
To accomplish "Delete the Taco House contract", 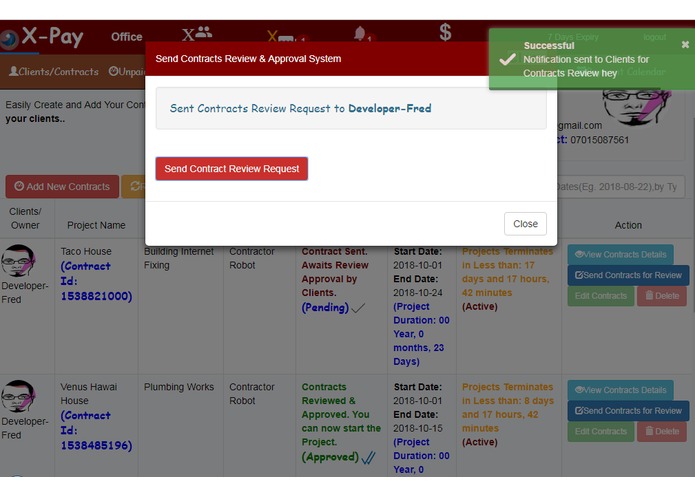I will [x=662, y=296].
